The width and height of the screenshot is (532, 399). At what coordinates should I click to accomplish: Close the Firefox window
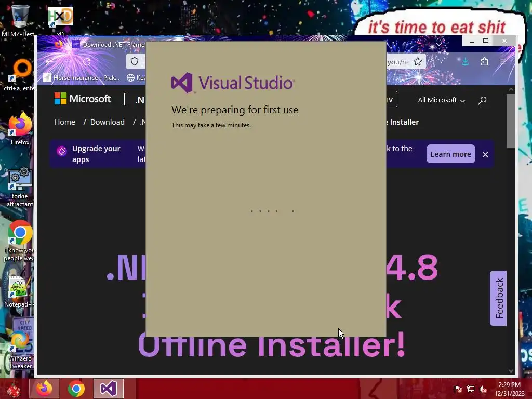tap(504, 41)
